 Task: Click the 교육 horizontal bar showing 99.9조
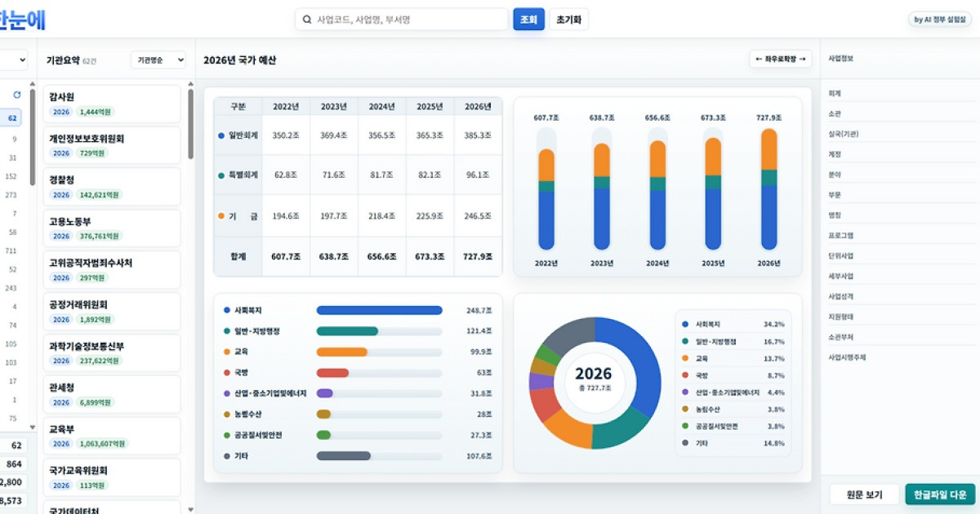click(x=341, y=352)
